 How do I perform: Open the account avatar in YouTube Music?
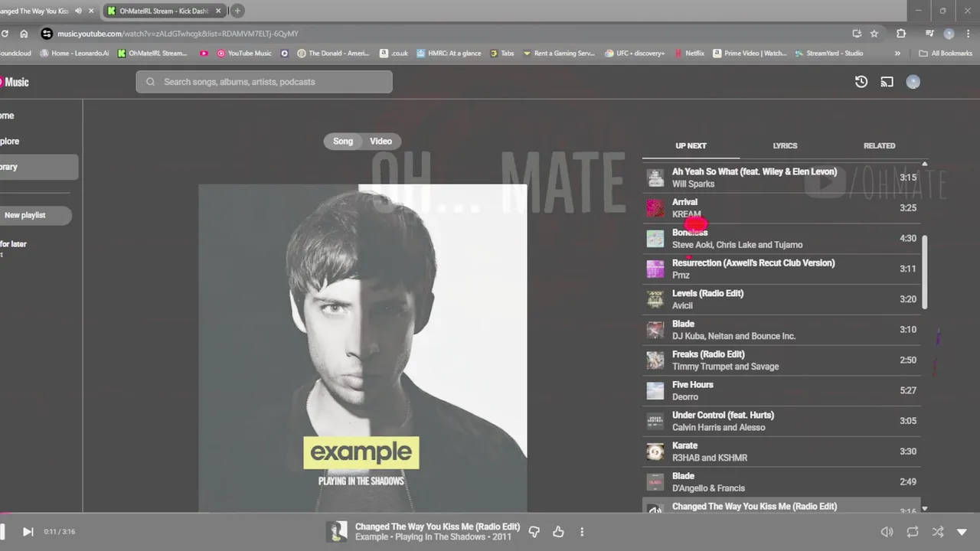[x=913, y=82]
